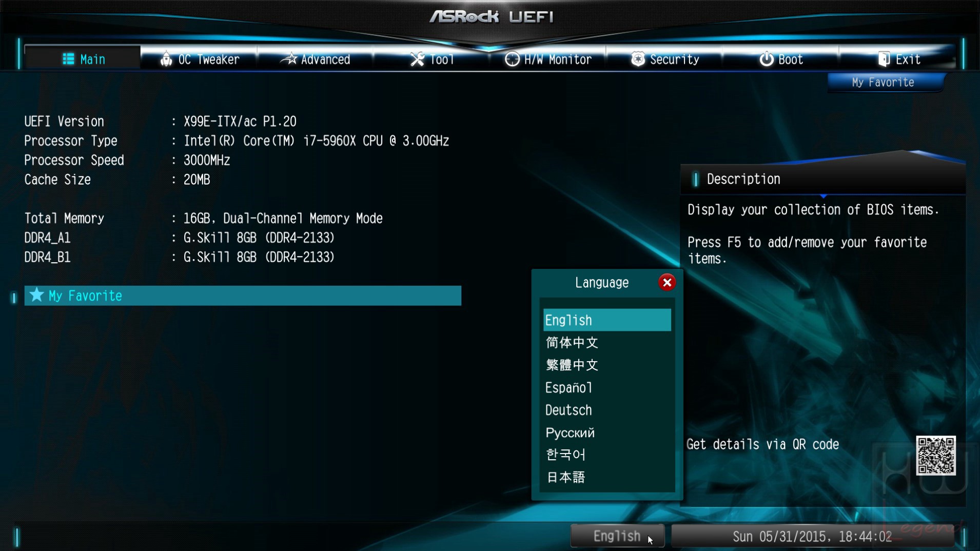Select 繁體中文 in the Language list
980x551 pixels.
click(x=607, y=365)
